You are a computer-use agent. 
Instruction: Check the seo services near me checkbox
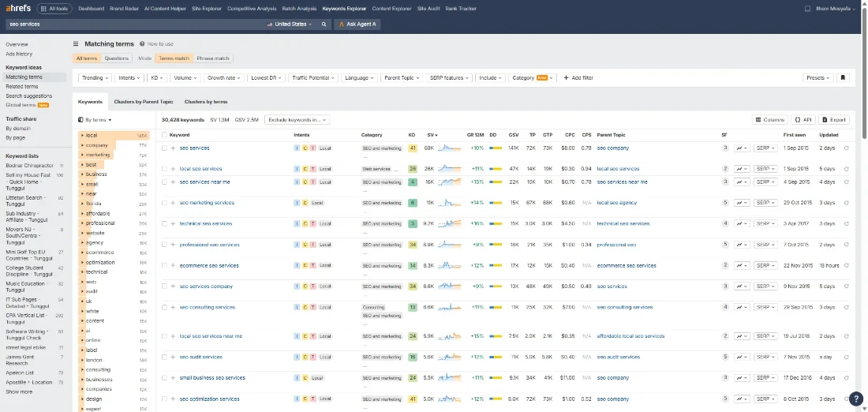[164, 182]
